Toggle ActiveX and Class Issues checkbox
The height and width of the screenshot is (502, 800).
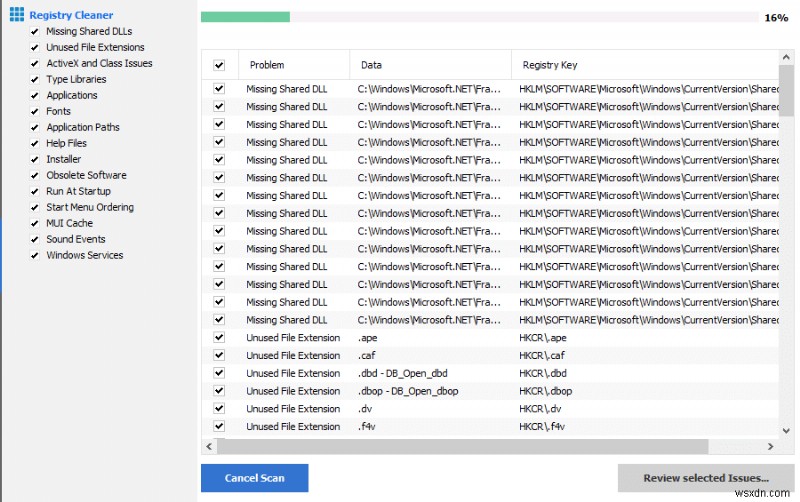tap(34, 64)
